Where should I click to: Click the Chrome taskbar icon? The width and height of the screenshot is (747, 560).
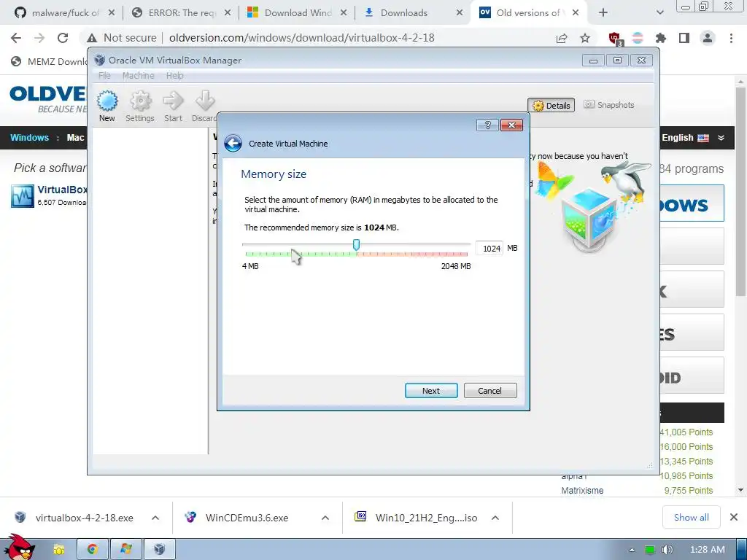pyautogui.click(x=93, y=550)
